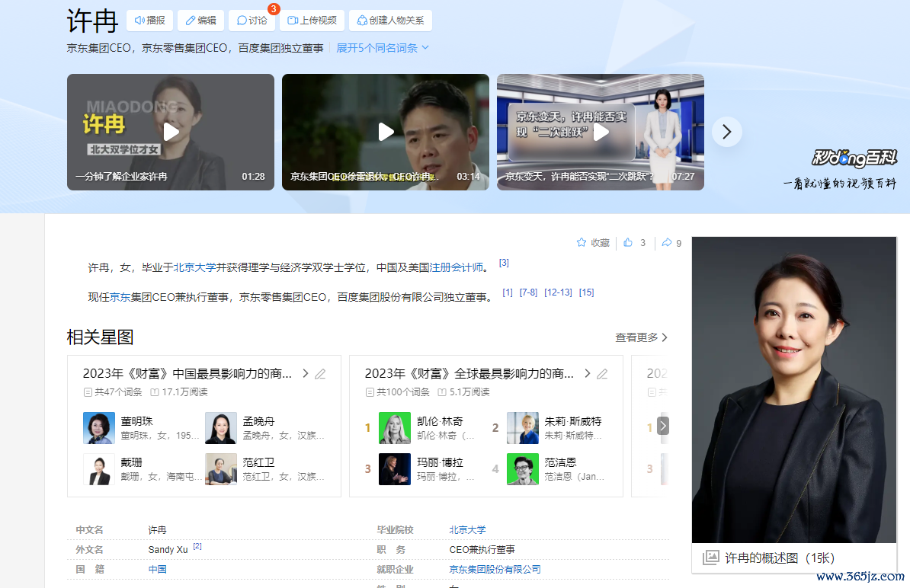Click the 收藏 star icon

pyautogui.click(x=582, y=242)
